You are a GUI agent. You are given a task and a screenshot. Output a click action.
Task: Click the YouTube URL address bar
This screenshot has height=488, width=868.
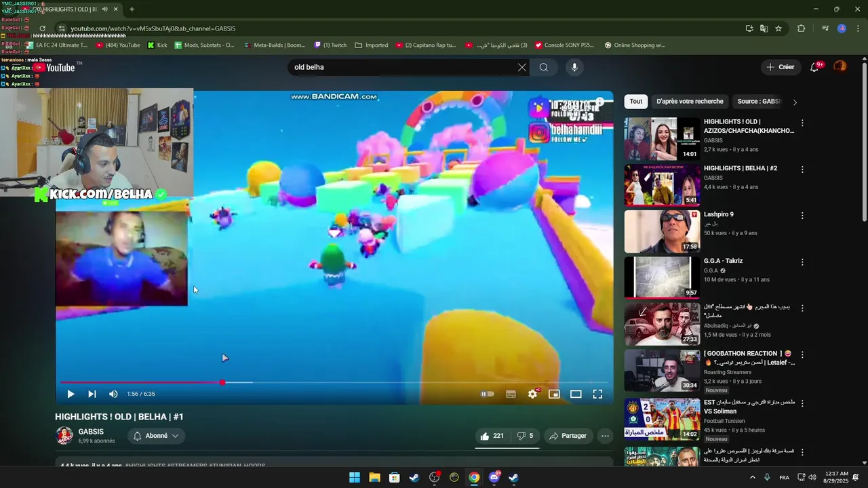tap(400, 28)
